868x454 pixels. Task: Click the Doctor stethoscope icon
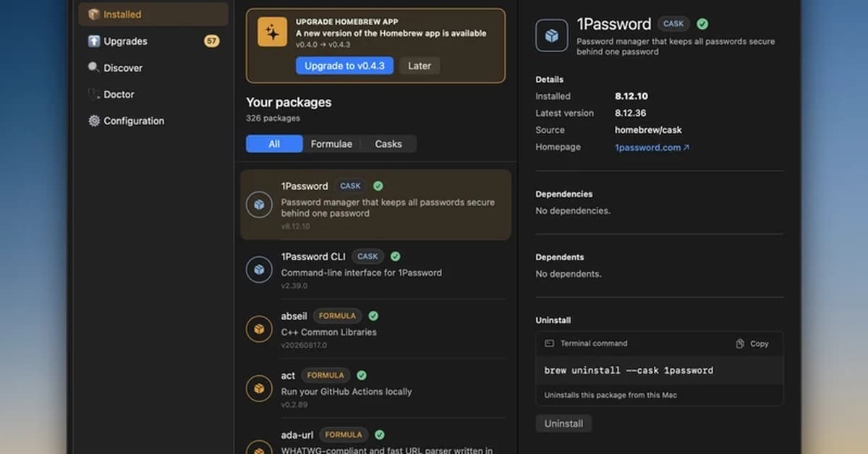94,94
